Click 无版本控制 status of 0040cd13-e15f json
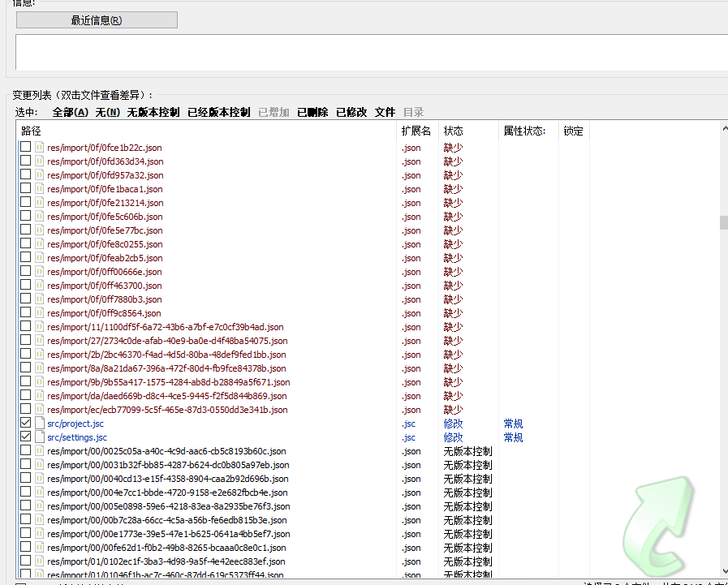728x585 pixels. 467,479
